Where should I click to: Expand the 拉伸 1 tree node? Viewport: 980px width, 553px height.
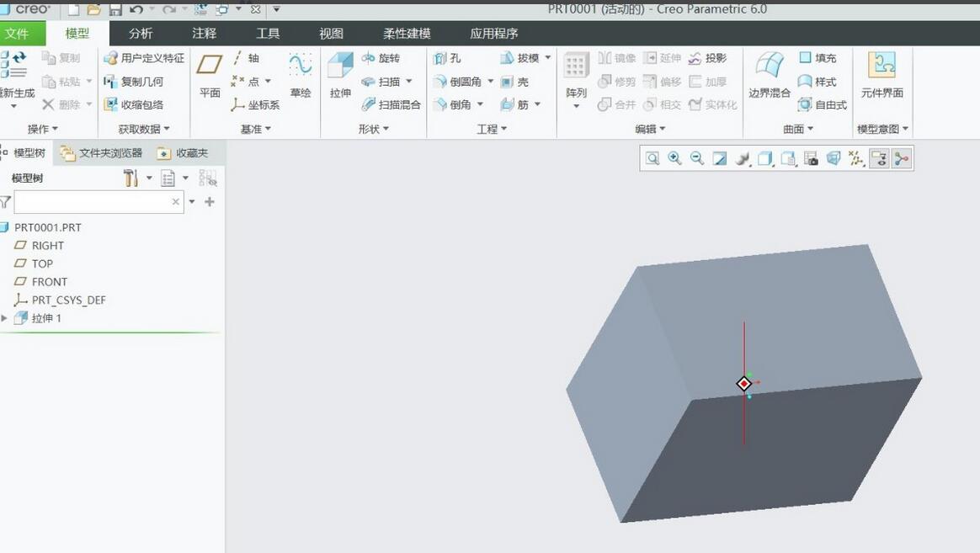[x=5, y=318]
